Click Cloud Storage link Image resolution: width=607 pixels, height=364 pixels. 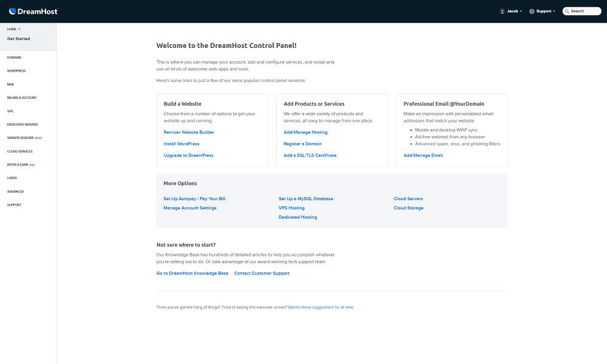[x=409, y=208]
